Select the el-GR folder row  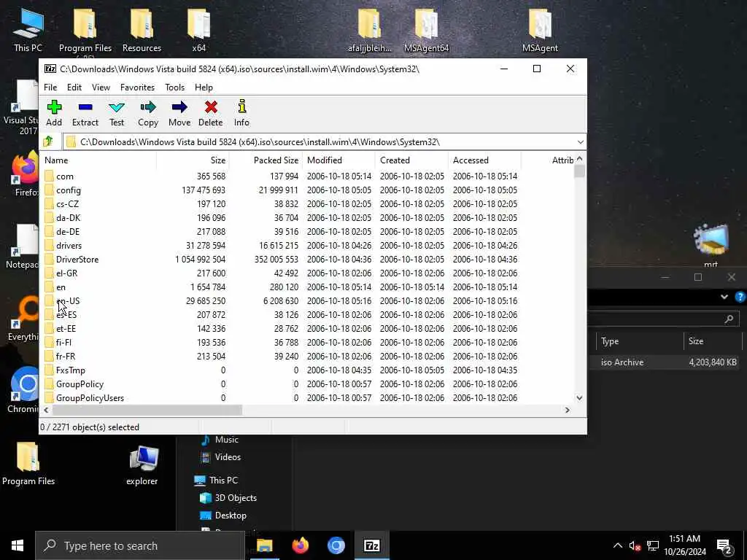[x=308, y=273]
